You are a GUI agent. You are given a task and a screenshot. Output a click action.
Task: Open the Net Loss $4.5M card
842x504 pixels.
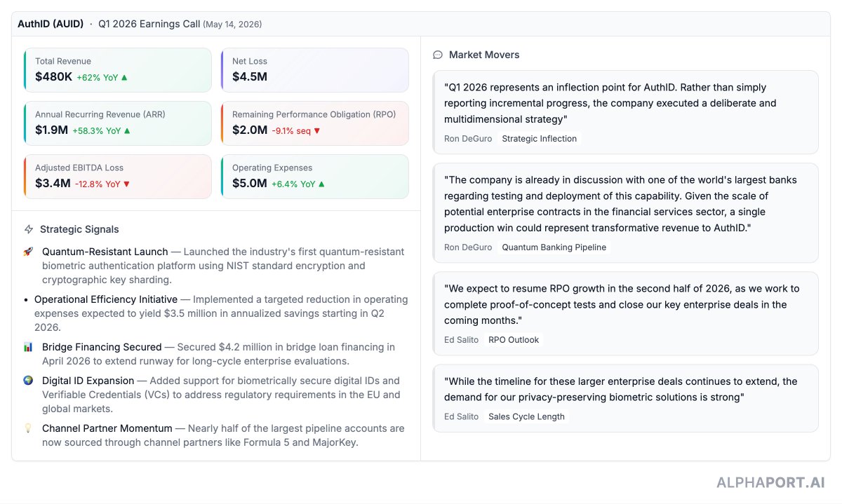[314, 70]
